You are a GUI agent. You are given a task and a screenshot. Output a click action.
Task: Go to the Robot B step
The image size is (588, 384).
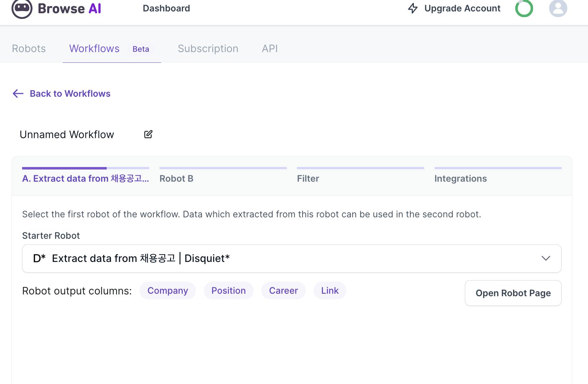(x=223, y=175)
